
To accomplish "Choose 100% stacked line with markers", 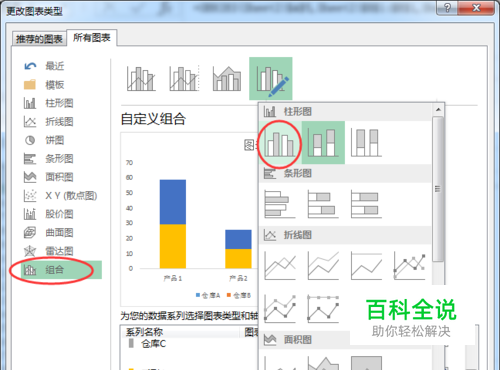I will 323,309.
